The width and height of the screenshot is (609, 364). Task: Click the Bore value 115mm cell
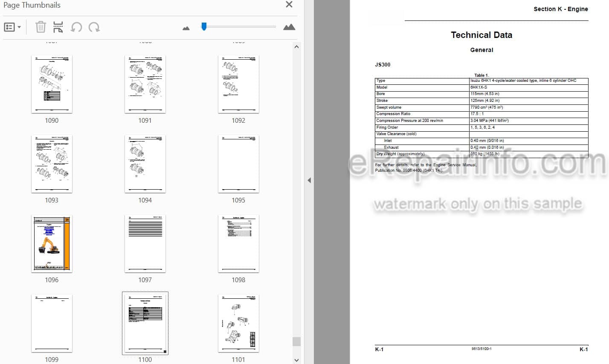pyautogui.click(x=528, y=94)
